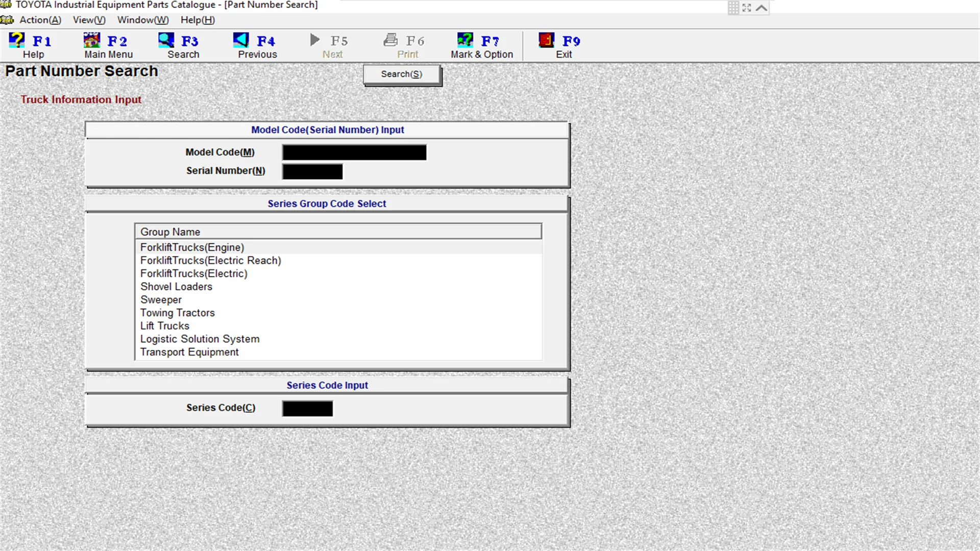
Task: Focus the Series Code(C) input field
Action: [307, 409]
